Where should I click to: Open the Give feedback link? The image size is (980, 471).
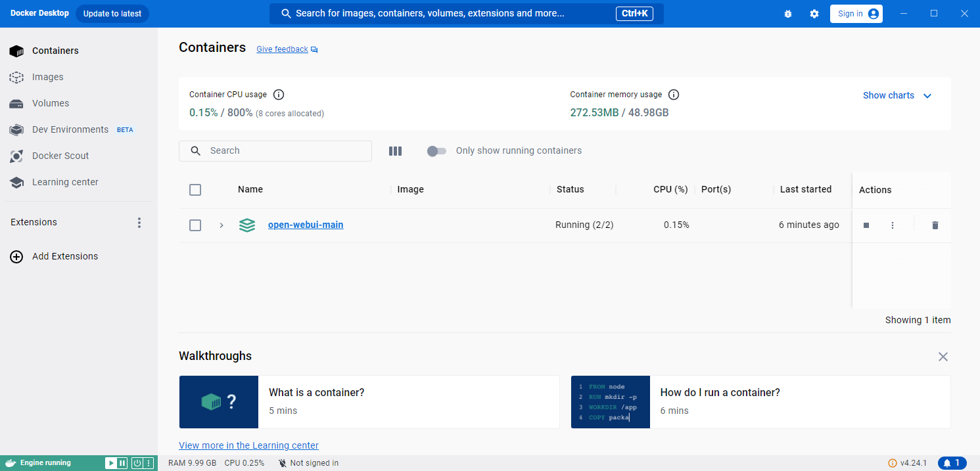(287, 49)
